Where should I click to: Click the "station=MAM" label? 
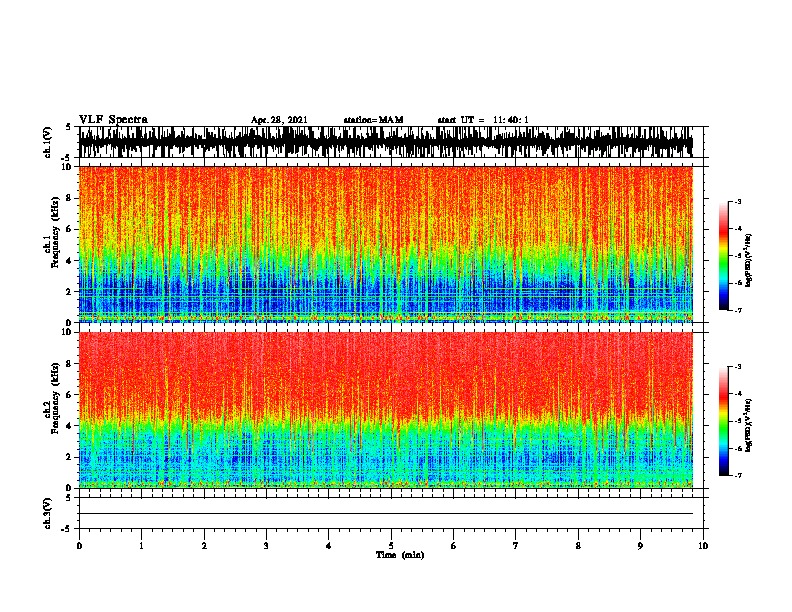click(x=373, y=120)
